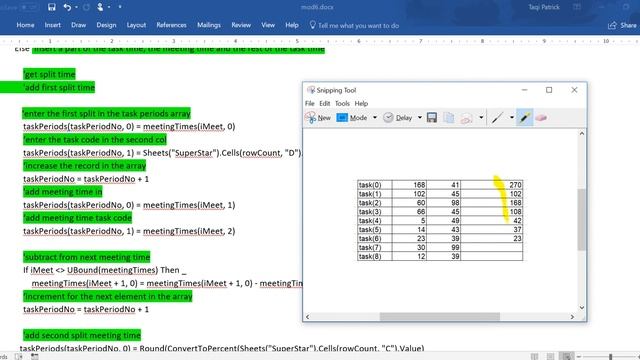
Task: Open the Insert ribbon tab
Action: point(53,25)
